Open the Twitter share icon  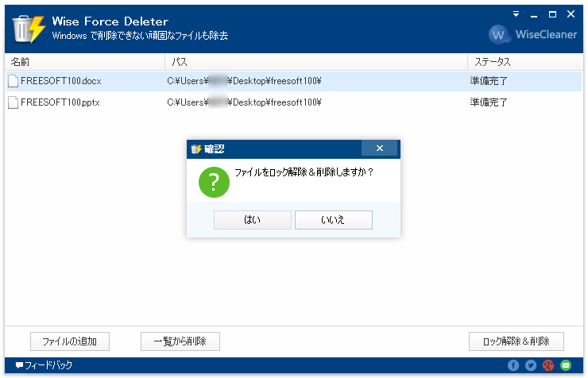(x=531, y=364)
